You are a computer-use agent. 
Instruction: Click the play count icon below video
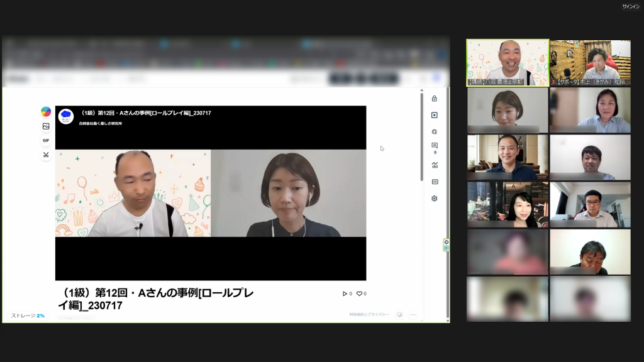[347, 293]
